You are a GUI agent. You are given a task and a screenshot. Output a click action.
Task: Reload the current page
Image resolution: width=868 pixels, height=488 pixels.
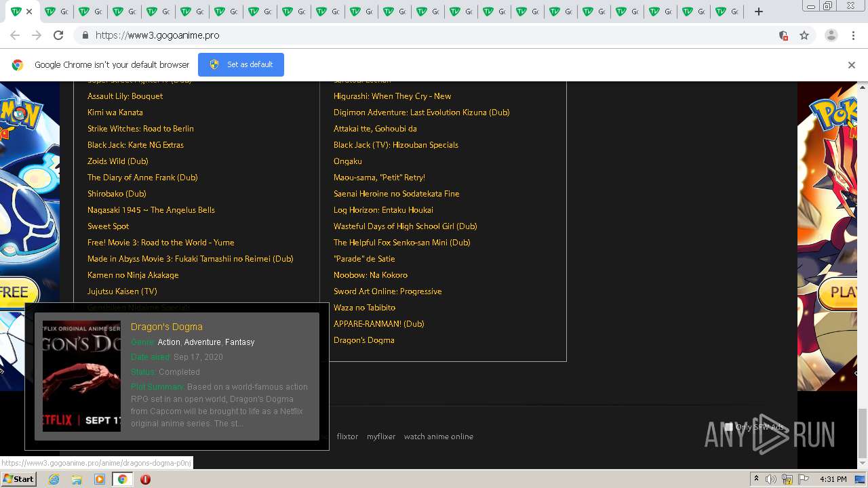(58, 35)
